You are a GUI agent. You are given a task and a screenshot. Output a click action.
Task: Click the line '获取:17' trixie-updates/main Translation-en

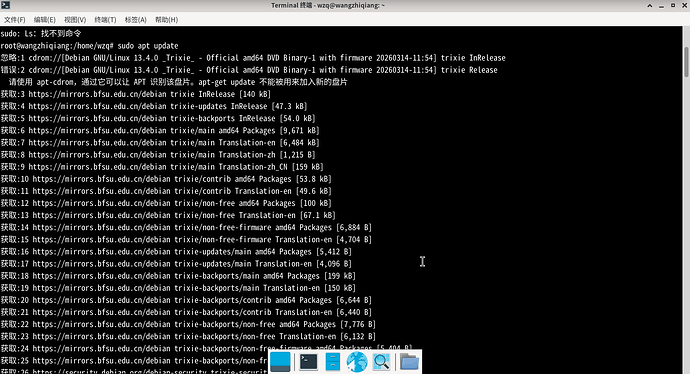[176, 264]
